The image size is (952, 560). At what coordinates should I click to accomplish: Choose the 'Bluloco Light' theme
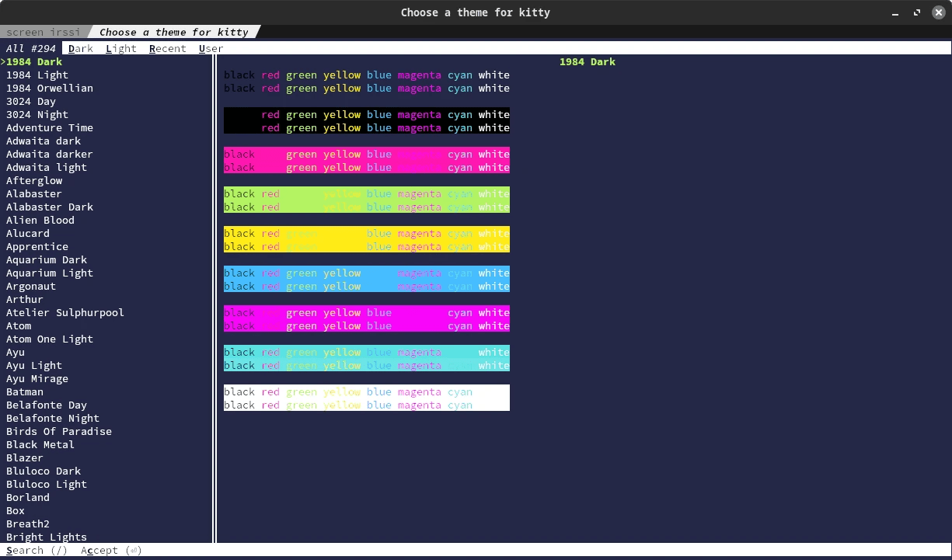pos(47,484)
